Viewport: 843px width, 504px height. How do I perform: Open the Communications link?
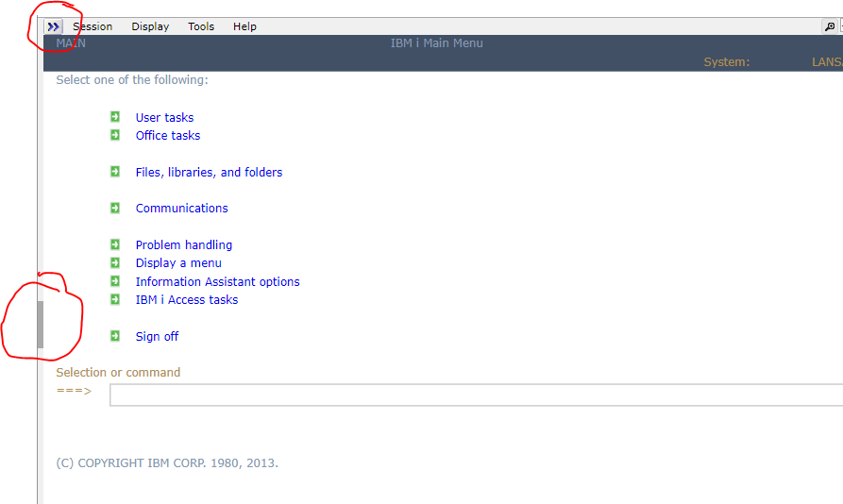pos(181,209)
